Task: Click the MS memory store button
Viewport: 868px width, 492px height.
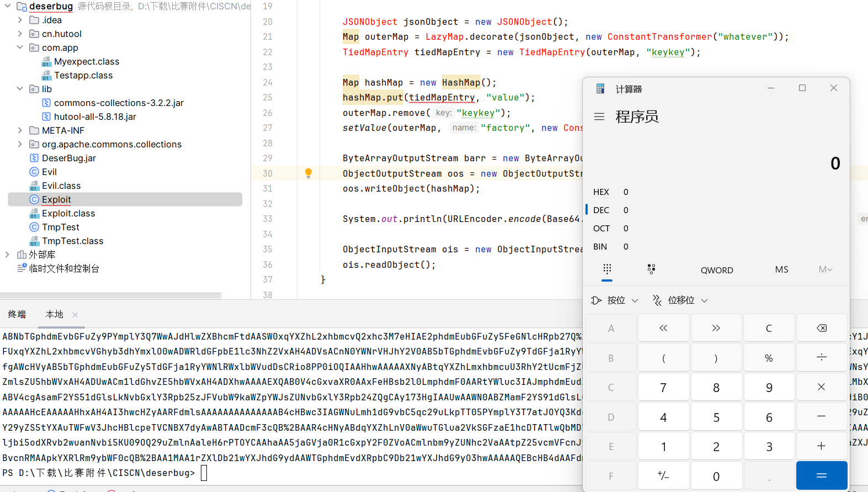Action: pyautogui.click(x=781, y=269)
